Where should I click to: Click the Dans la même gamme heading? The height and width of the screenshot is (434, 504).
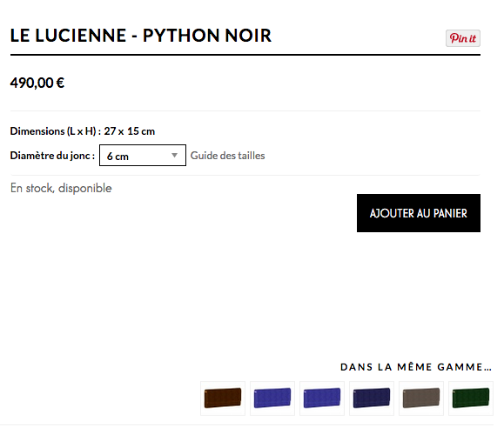pos(416,367)
